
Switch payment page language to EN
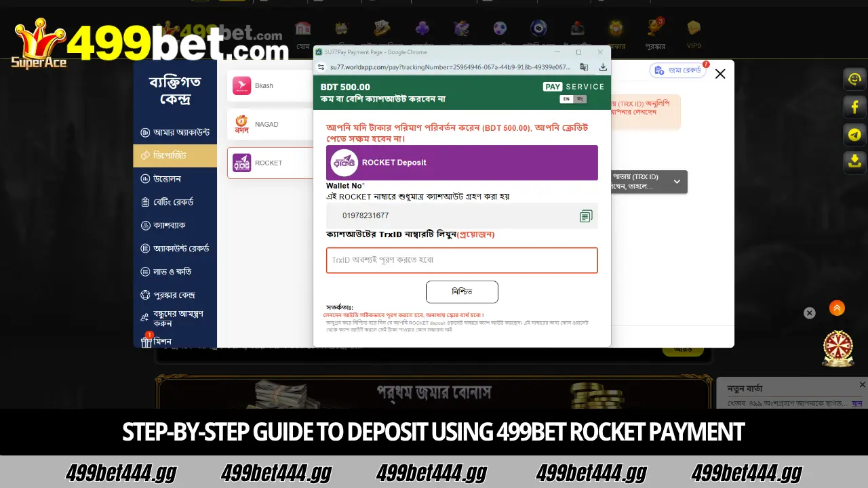[566, 99]
